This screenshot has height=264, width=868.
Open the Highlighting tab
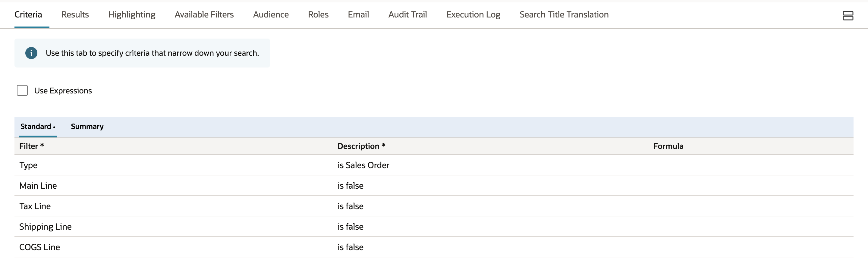click(x=132, y=14)
